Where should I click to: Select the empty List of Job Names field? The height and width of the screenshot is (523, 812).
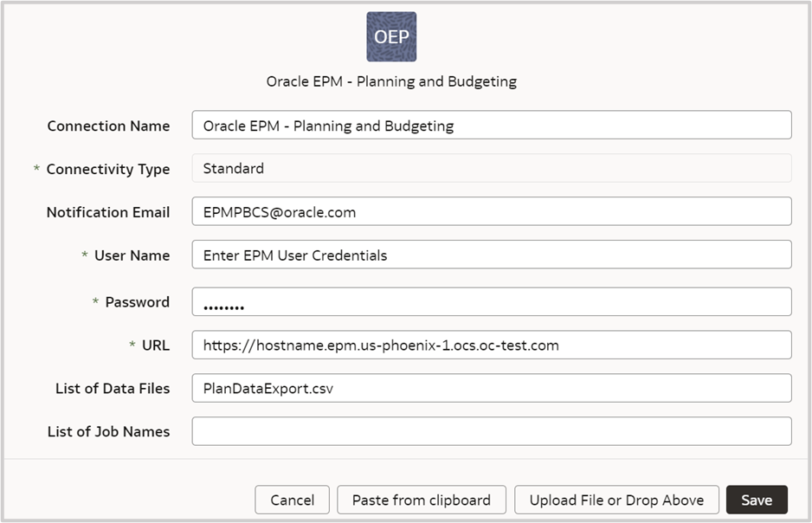491,431
